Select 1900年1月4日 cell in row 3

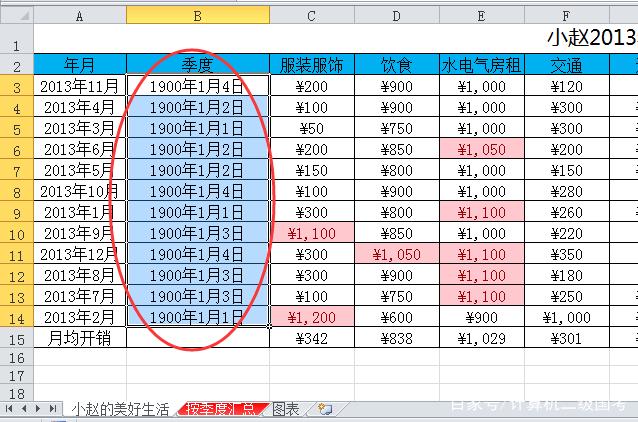click(x=198, y=85)
